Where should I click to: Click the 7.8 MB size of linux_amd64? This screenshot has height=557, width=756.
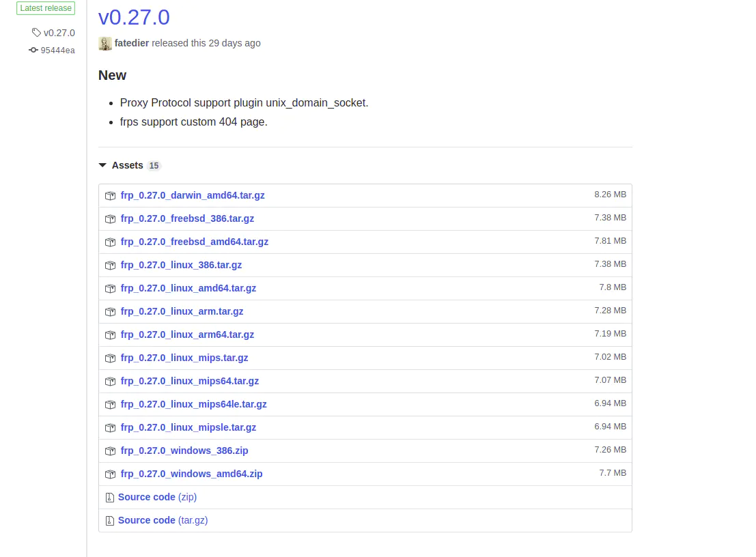coord(613,287)
